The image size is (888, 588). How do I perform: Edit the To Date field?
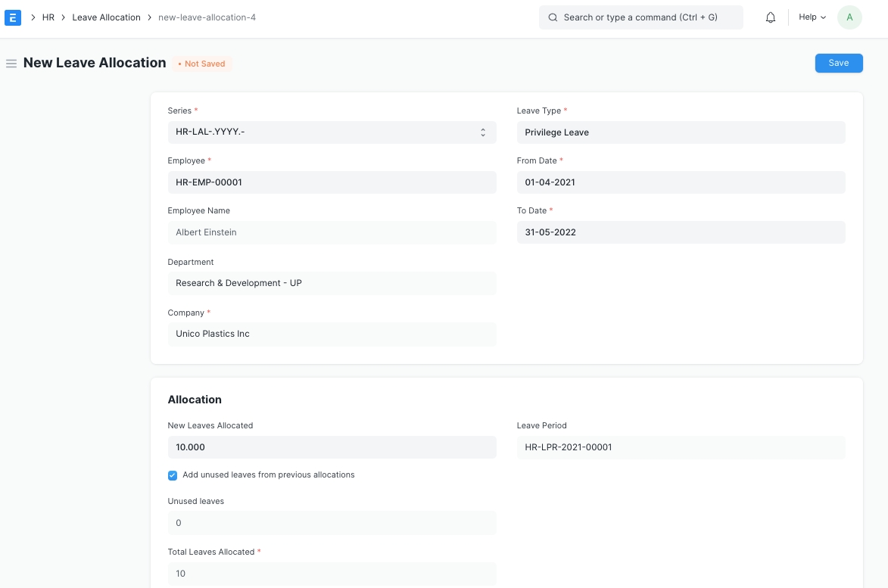[x=680, y=232]
